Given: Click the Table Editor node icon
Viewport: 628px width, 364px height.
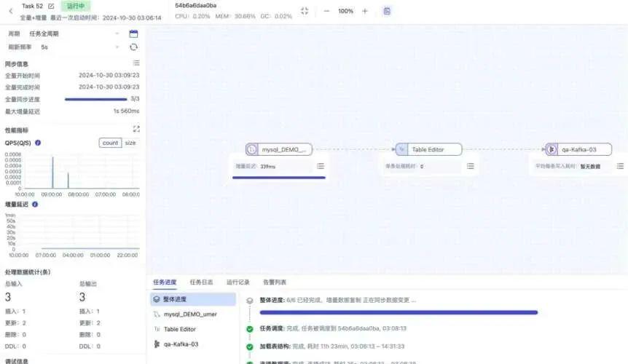Looking at the screenshot, I should pyautogui.click(x=401, y=149).
